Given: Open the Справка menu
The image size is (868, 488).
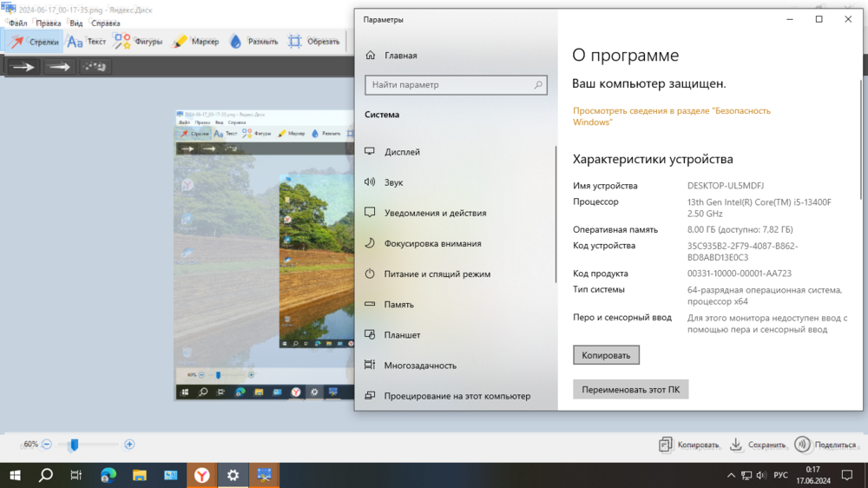Looking at the screenshot, I should click(x=105, y=23).
